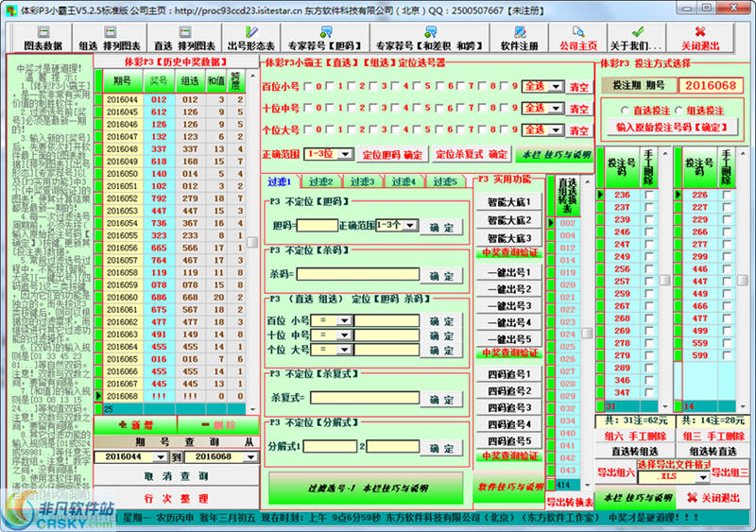Image resolution: width=756 pixels, height=532 pixels.
Task: Open the start 期号 2016044 dropdown
Action: pyautogui.click(x=160, y=456)
